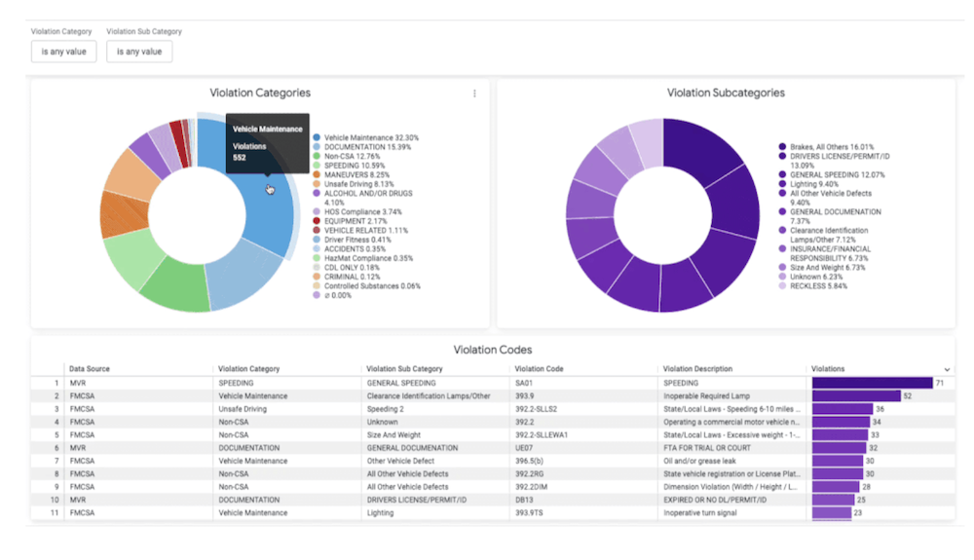Image resolution: width=974 pixels, height=560 pixels.
Task: Click 'Unsafe Driving' category cell in row 3
Action: click(x=286, y=409)
